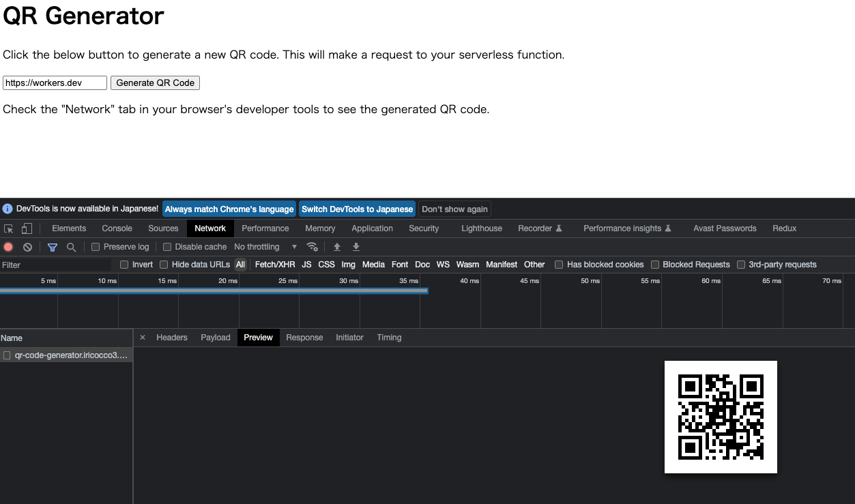Image resolution: width=855 pixels, height=504 pixels.
Task: Open the request Initiator tab
Action: click(x=349, y=338)
